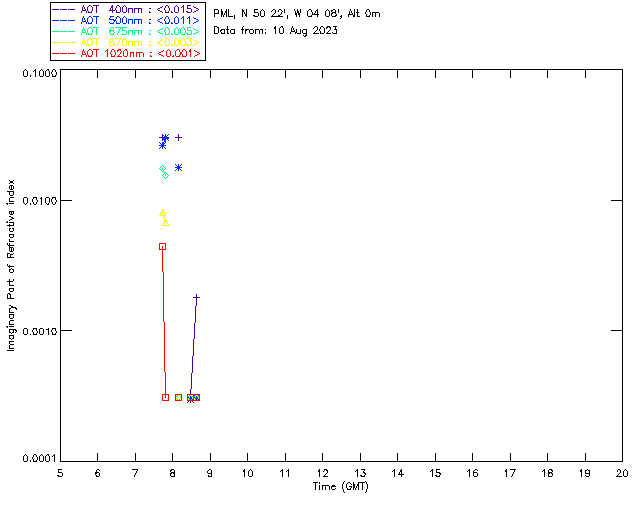Click the 0.0001 y-axis tick label
Viewport: 640px width, 512px height.
40,459
